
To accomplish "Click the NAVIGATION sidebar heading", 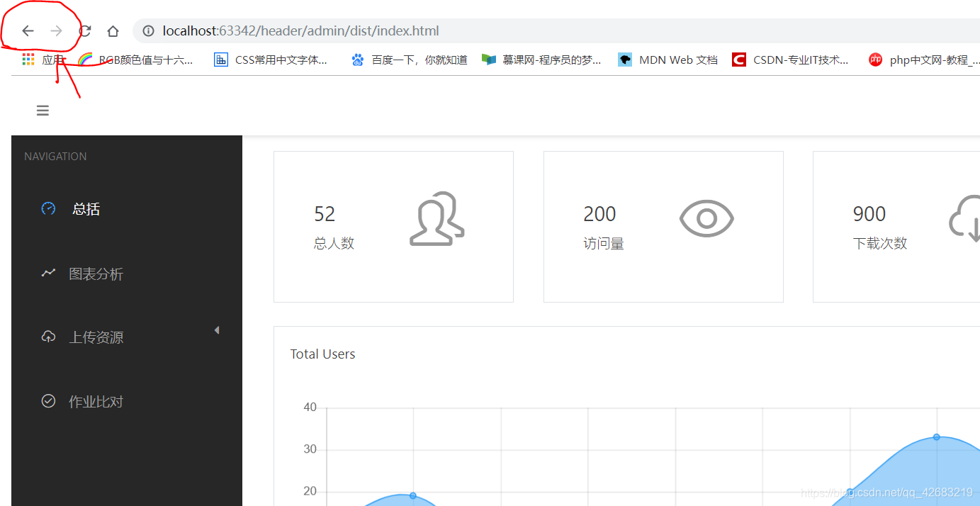I will 55,157.
